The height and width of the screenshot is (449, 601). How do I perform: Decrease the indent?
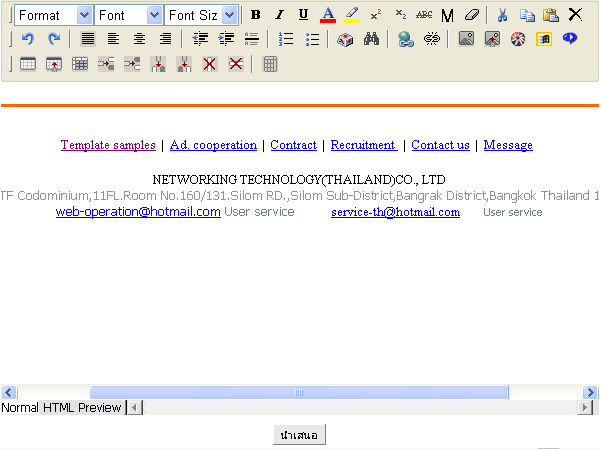coord(200,39)
